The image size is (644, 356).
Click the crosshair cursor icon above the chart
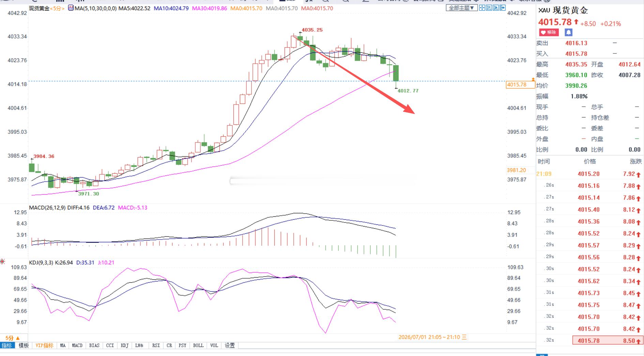[482, 8]
